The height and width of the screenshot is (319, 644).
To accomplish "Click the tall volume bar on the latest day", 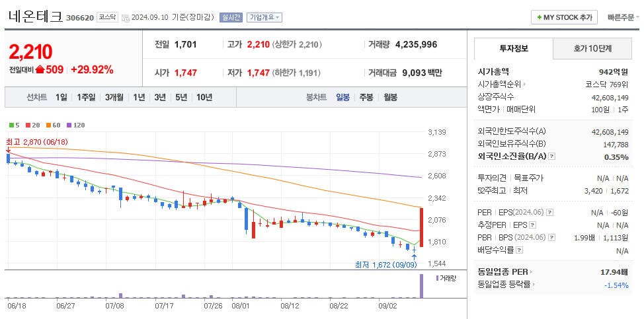I will (421, 286).
